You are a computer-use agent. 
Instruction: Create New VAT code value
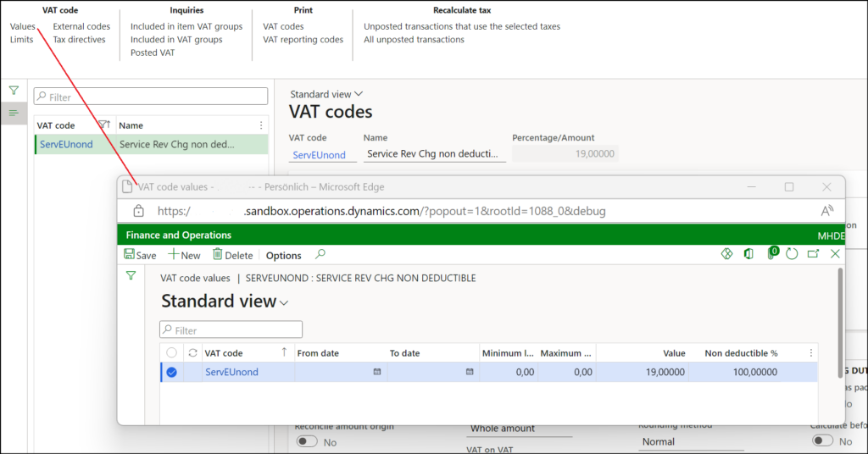[184, 255]
